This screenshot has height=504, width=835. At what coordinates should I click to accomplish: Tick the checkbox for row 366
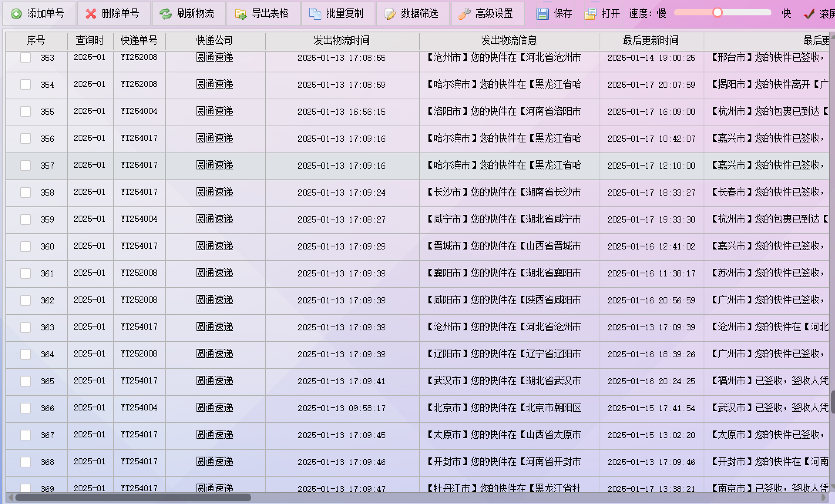point(25,408)
